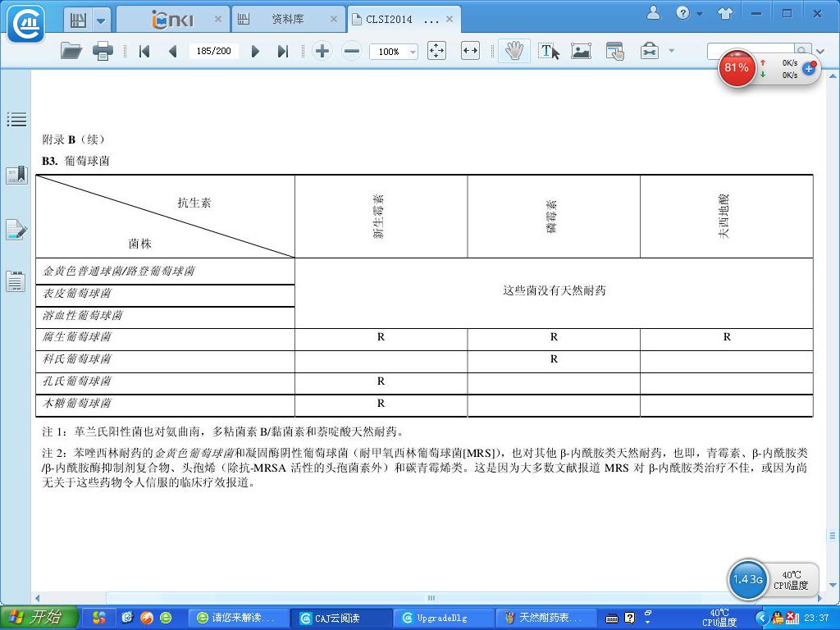Open the print dialog
This screenshot has width=840, height=630.
coord(103,51)
